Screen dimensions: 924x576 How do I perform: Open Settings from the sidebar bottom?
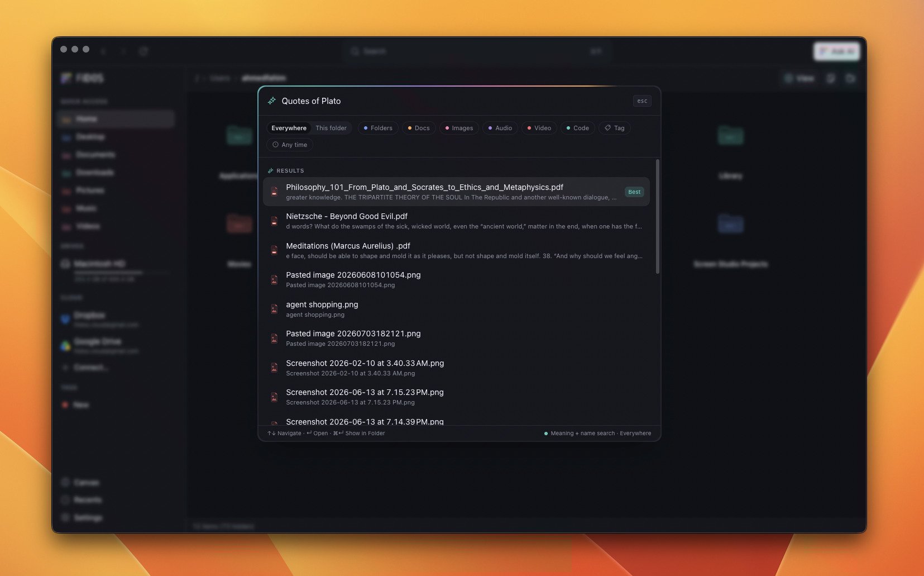[x=82, y=518]
